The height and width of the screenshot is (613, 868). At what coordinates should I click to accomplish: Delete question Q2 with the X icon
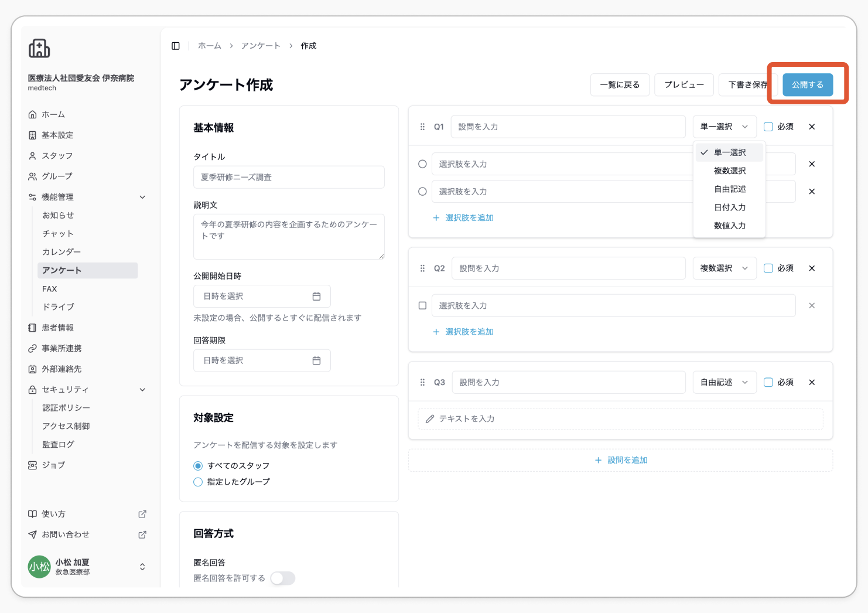[812, 268]
